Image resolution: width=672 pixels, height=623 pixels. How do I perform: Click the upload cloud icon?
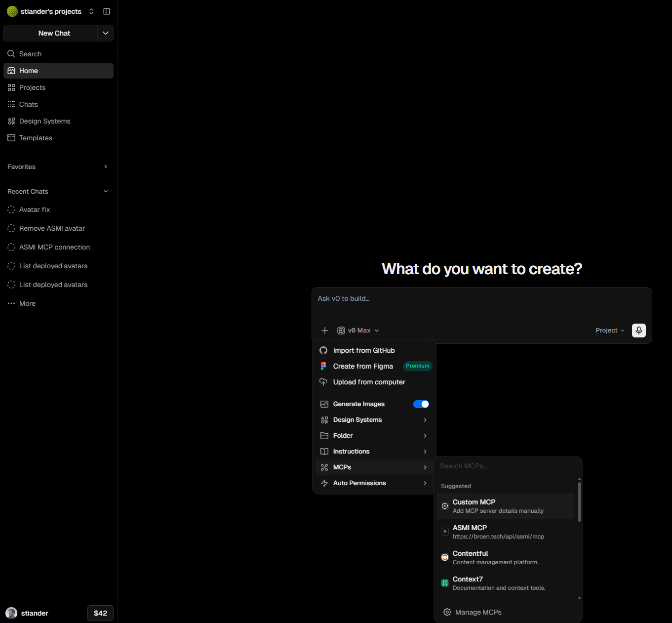pyautogui.click(x=323, y=382)
